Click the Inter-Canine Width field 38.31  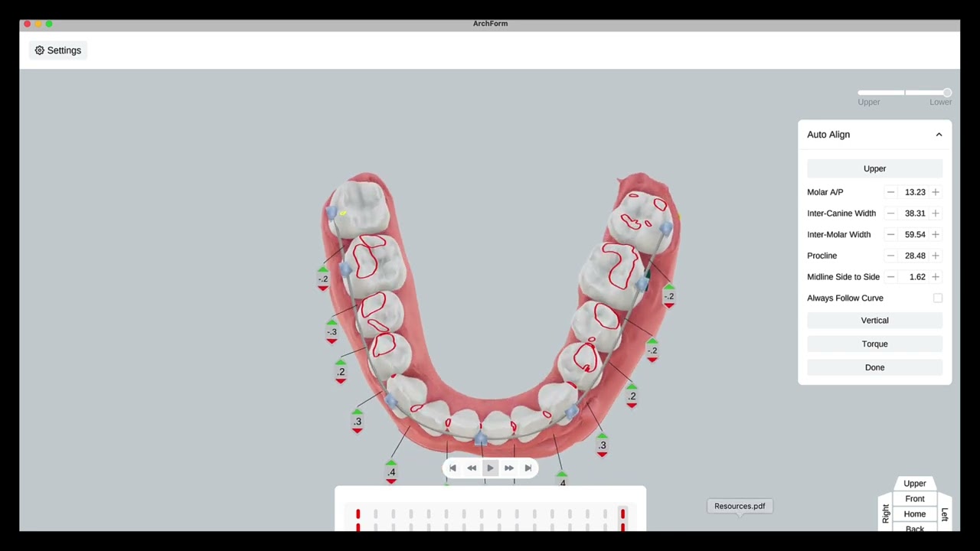click(x=915, y=214)
